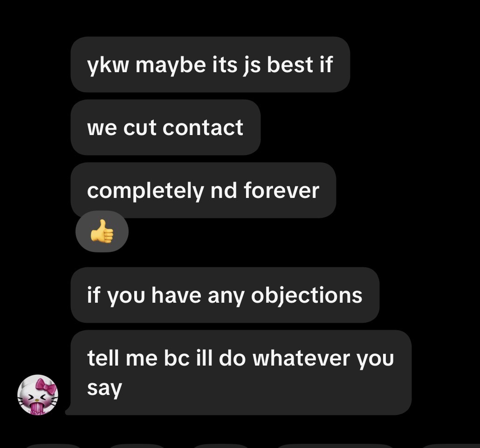
Task: Select the "if you have any objections" message
Action: 225,295
